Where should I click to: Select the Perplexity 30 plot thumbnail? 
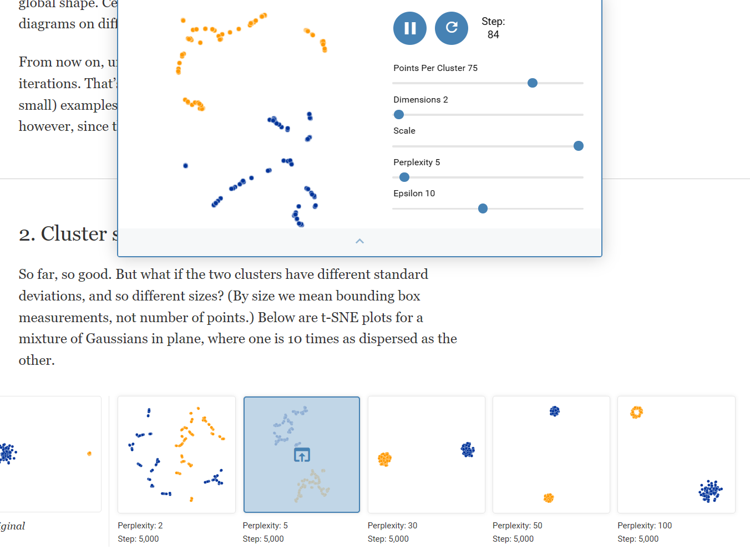[x=427, y=454]
